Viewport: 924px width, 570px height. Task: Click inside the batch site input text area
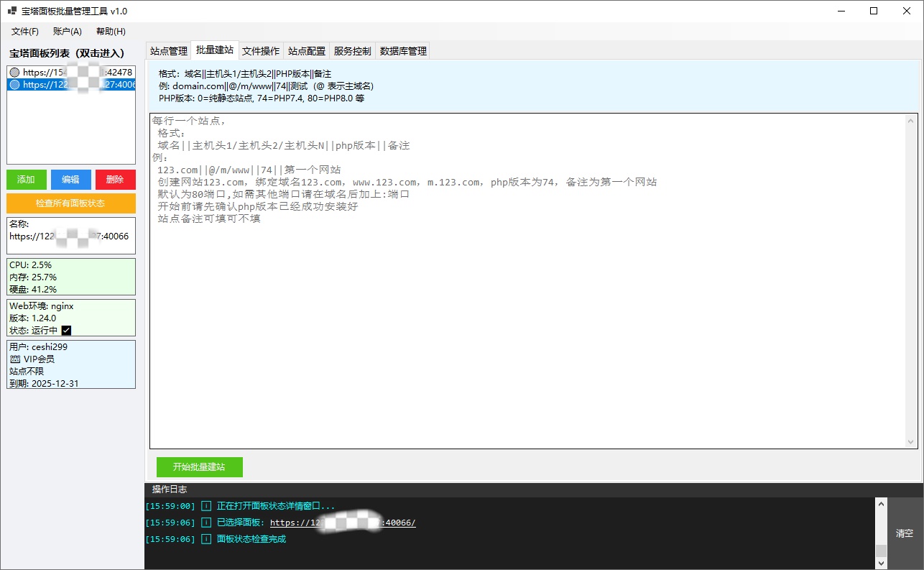(x=528, y=323)
